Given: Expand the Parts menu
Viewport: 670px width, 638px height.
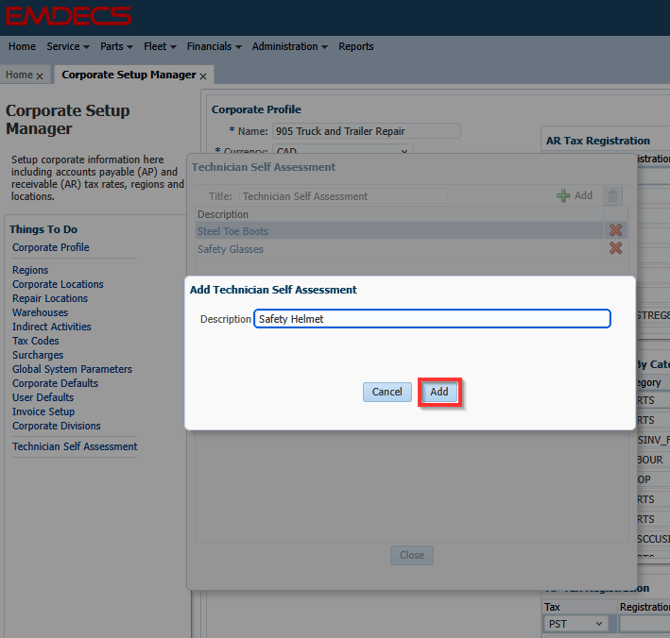Looking at the screenshot, I should (x=117, y=47).
